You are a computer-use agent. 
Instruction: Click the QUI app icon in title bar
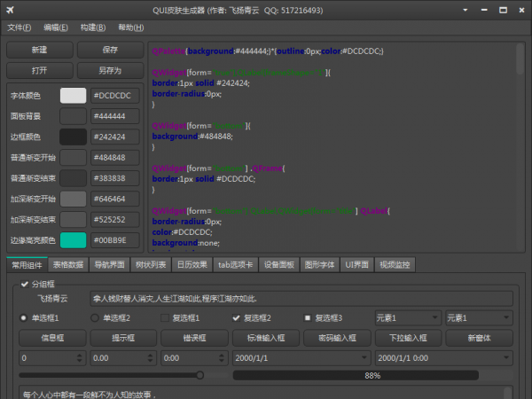click(x=9, y=8)
